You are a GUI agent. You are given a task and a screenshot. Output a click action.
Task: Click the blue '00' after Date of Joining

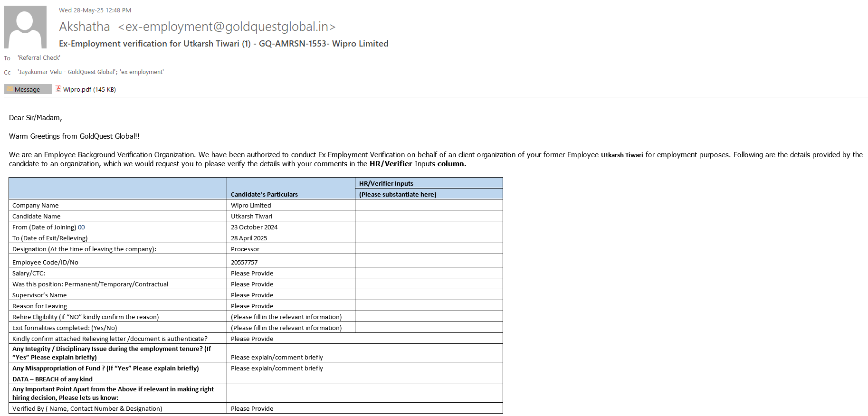[81, 227]
